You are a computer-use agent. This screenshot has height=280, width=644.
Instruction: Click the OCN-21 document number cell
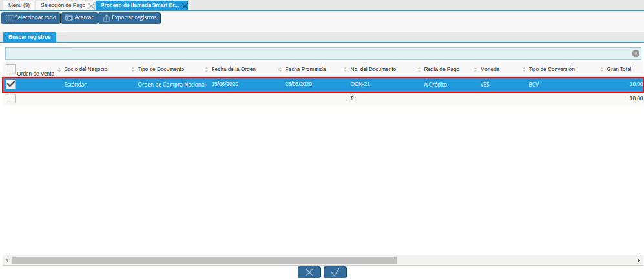pos(360,84)
